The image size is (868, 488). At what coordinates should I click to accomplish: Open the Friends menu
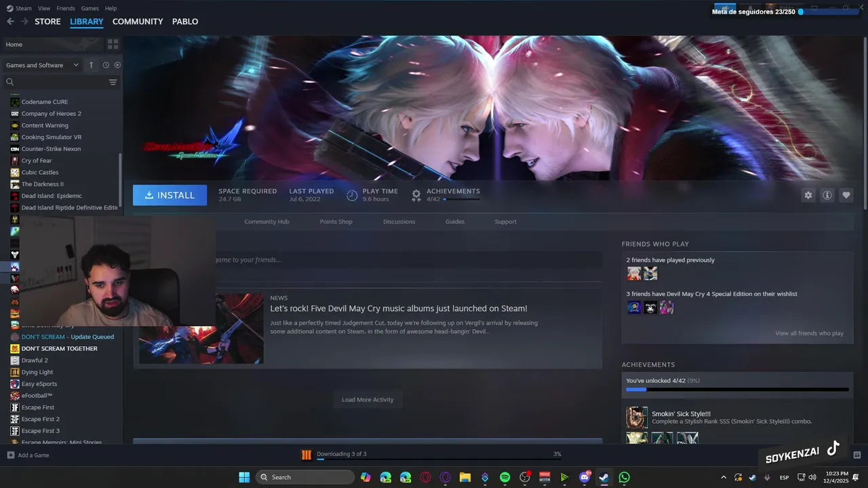[66, 8]
